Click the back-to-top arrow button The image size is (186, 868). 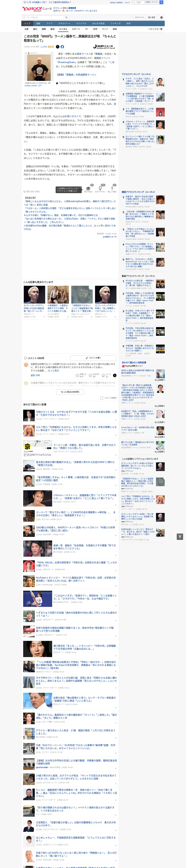pyautogui.click(x=180, y=537)
